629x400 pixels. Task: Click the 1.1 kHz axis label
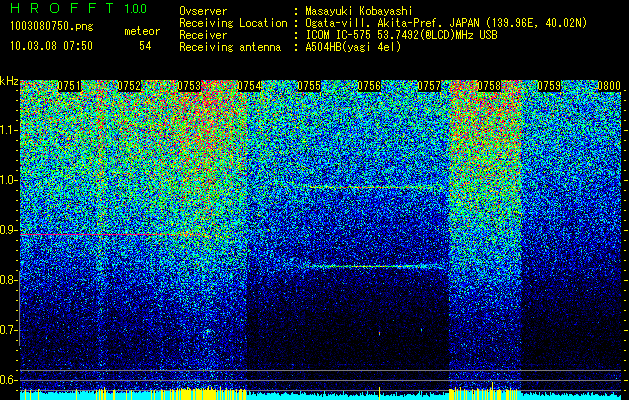pyautogui.click(x=9, y=130)
